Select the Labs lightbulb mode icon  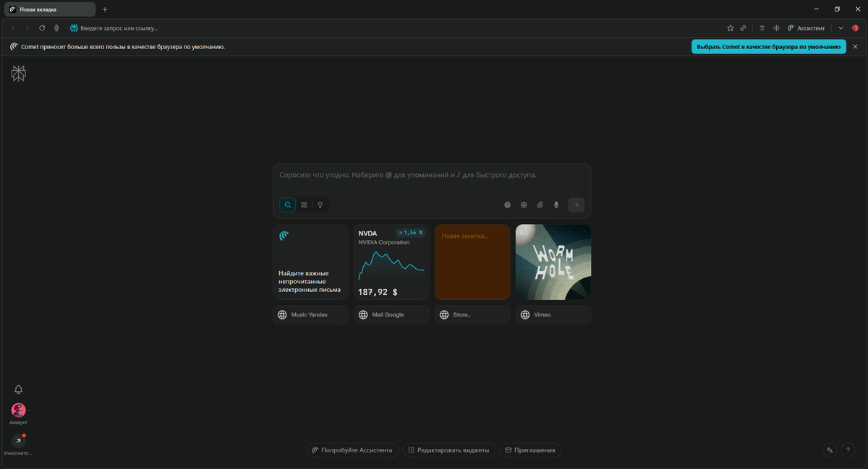tap(320, 205)
